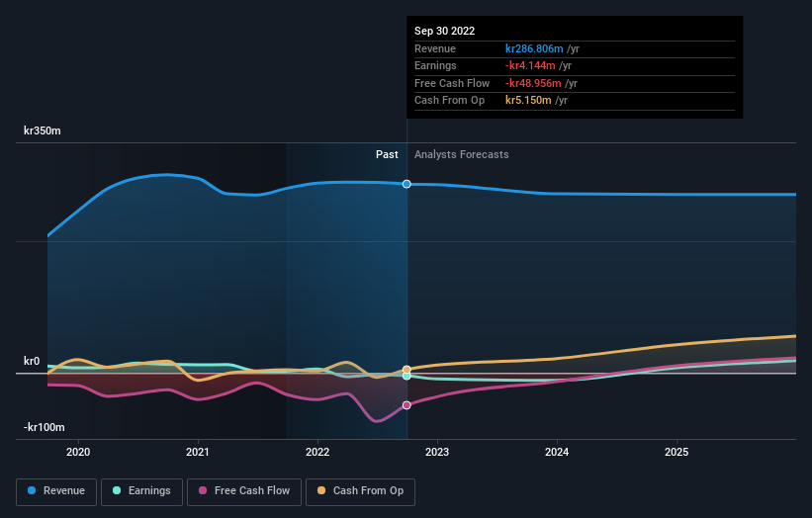Select the 2023 x-axis label
The image size is (812, 518).
coord(437,453)
